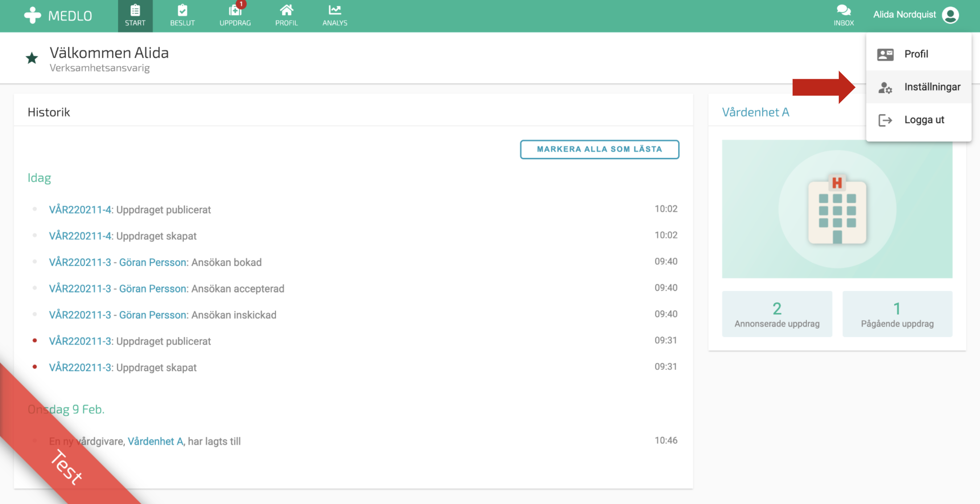980x504 pixels.
Task: Click the Pågående uppdrag counter tile
Action: [x=897, y=314]
